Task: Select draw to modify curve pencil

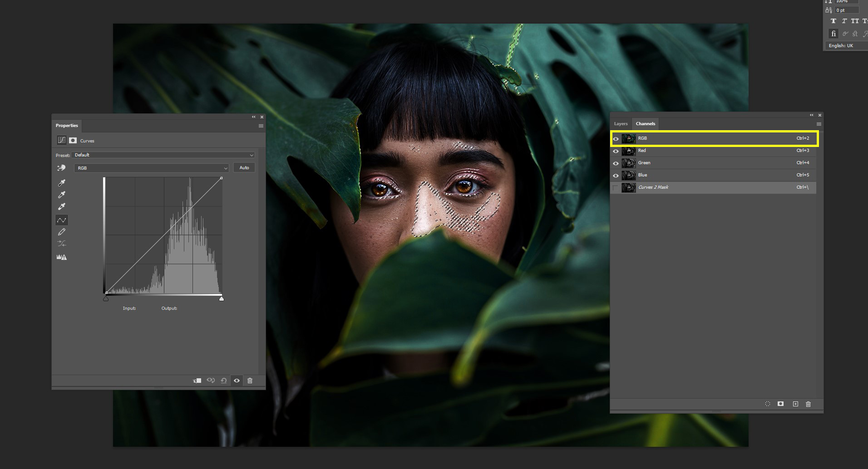Action: point(62,232)
